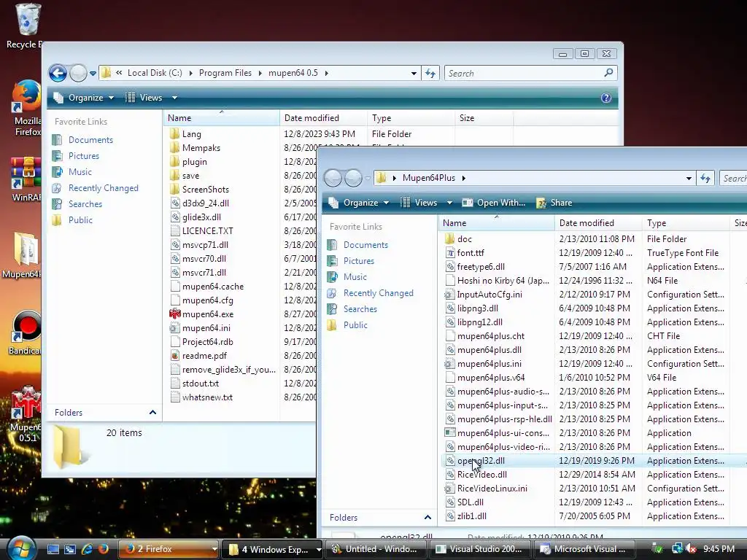This screenshot has height=560, width=747.
Task: Select the readme.pdf file icon
Action: coord(175,356)
